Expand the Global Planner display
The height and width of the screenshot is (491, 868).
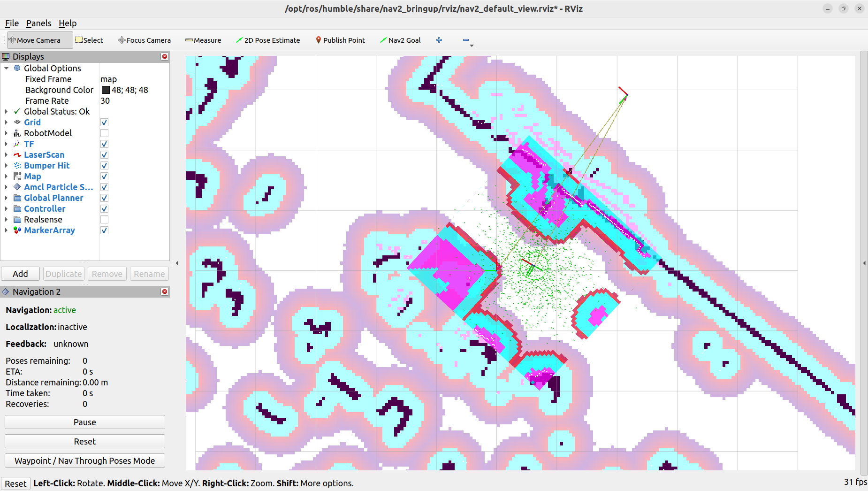click(7, 198)
